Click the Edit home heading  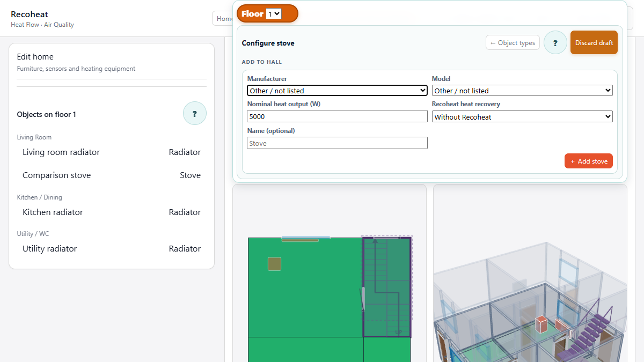(x=35, y=57)
